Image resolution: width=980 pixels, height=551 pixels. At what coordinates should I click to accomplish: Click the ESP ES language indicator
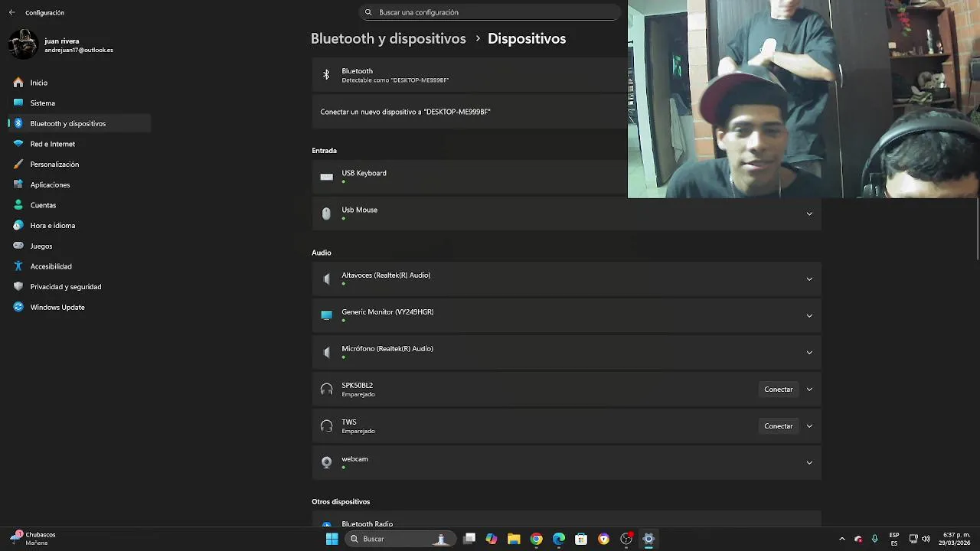894,539
